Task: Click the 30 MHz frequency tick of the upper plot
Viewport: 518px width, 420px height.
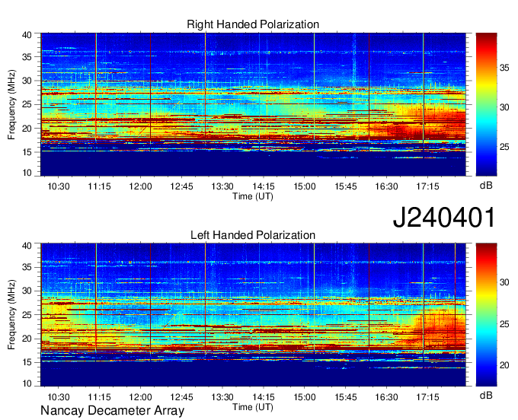Action: [x=27, y=81]
